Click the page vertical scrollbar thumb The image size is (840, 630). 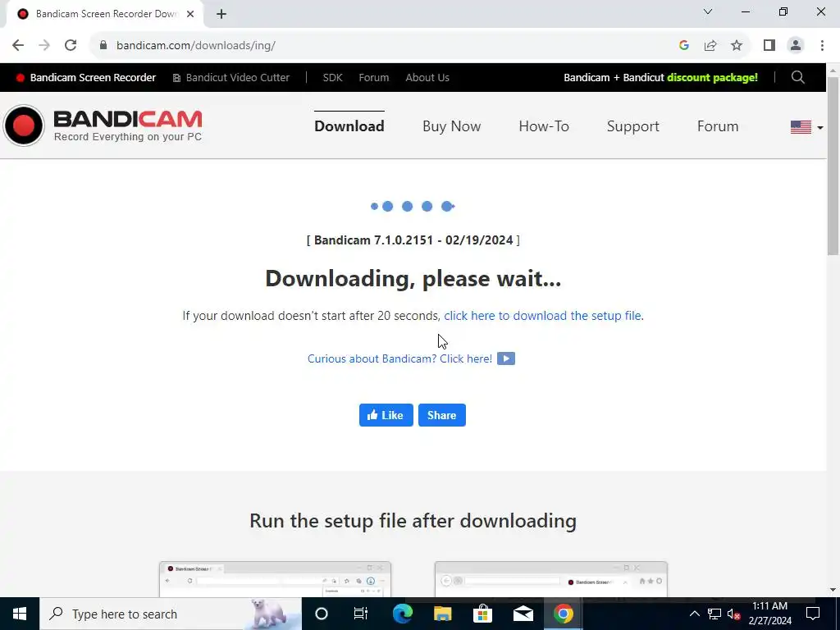pyautogui.click(x=833, y=166)
